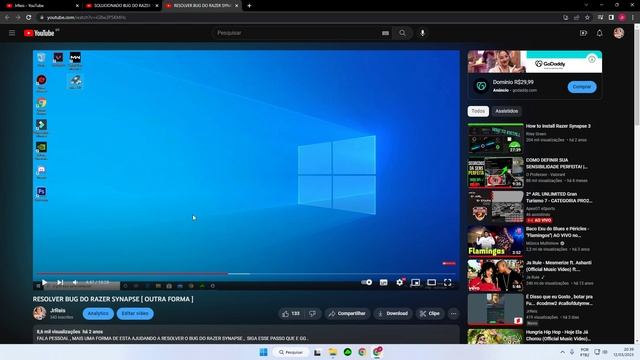
Task: Expand the video description box
Action: point(246,335)
